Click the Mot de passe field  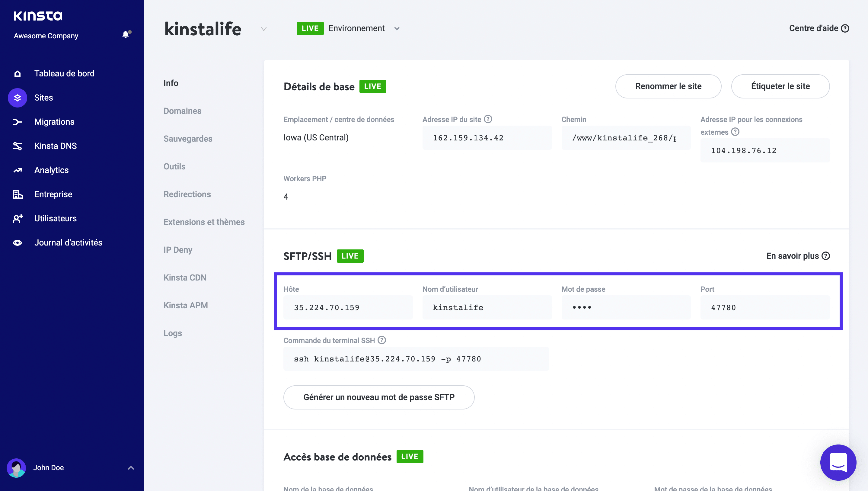coord(626,307)
